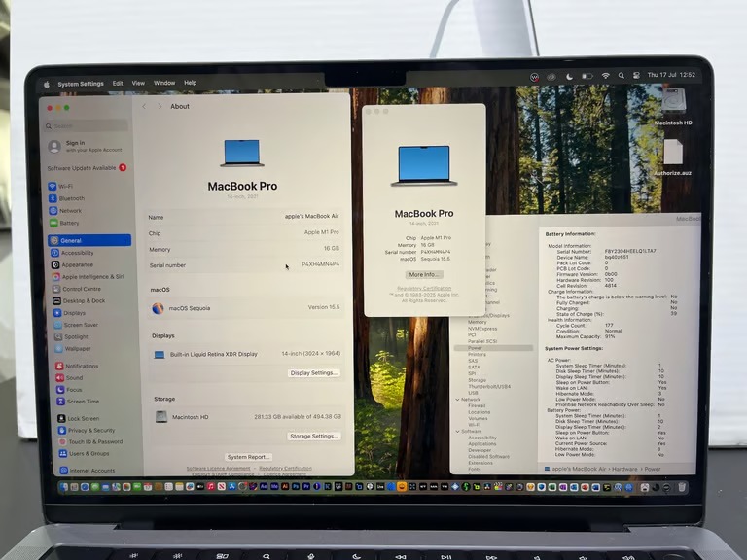Select Battery in the settings sidebar

coord(64,223)
